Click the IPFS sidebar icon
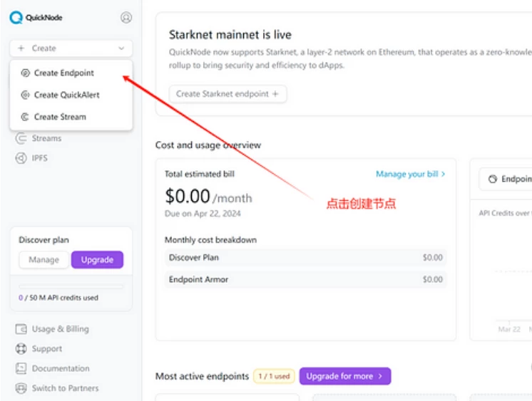The image size is (532, 401). (x=21, y=158)
